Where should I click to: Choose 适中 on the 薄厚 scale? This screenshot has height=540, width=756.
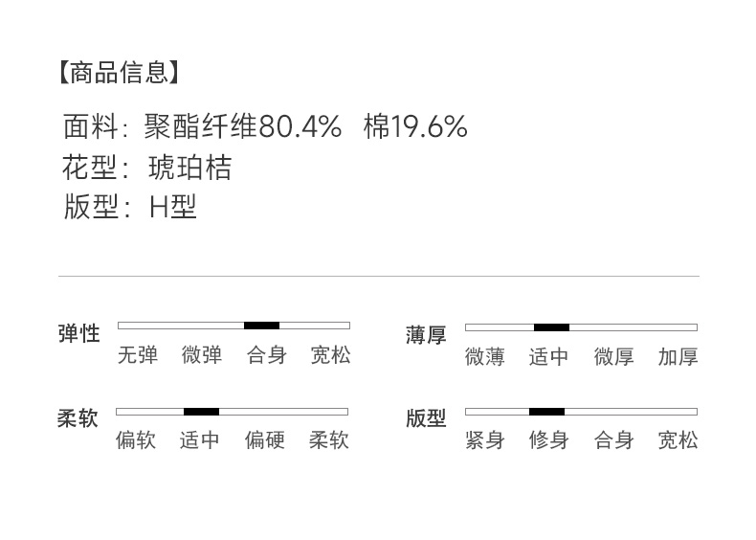(x=548, y=357)
